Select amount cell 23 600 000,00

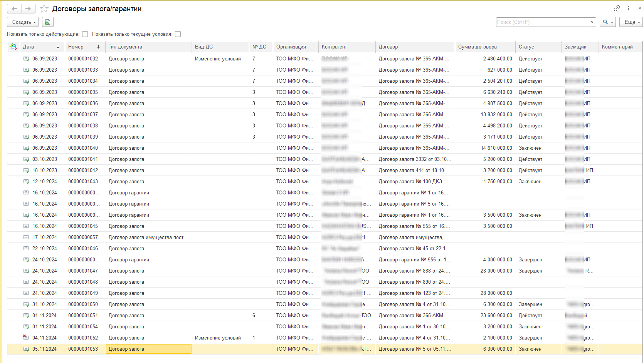pos(485,315)
